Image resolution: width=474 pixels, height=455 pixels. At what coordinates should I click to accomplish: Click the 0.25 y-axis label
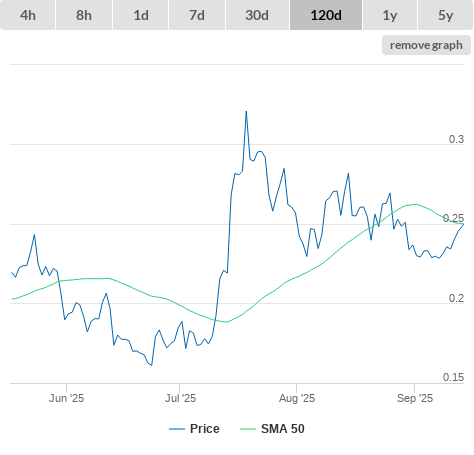(x=453, y=218)
